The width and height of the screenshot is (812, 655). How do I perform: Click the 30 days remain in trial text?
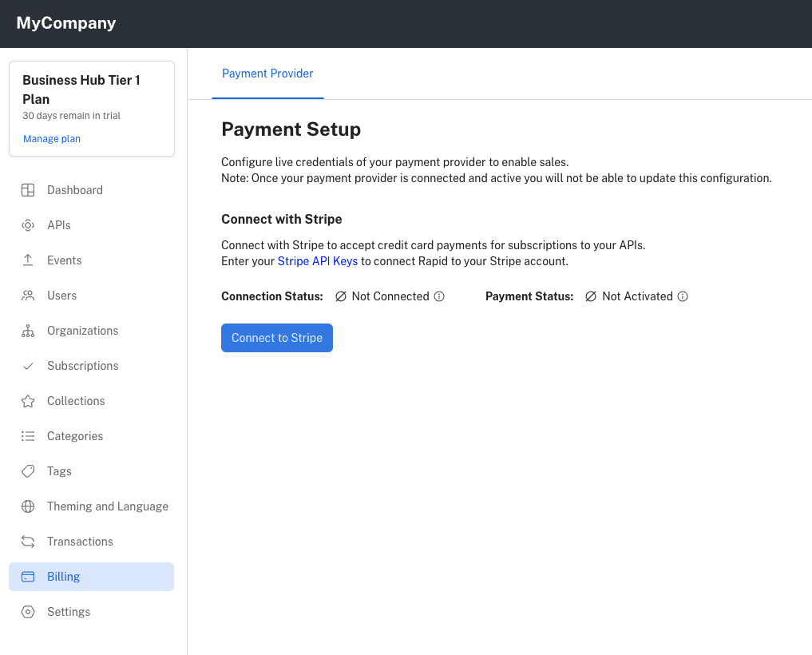(72, 116)
